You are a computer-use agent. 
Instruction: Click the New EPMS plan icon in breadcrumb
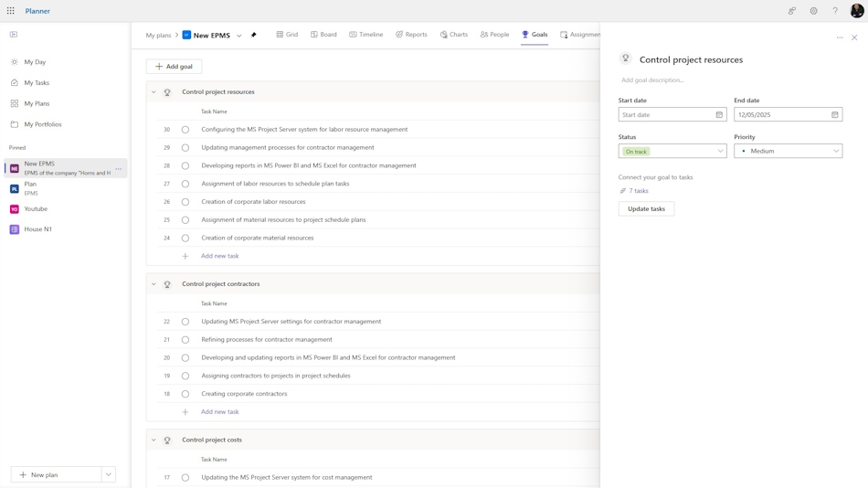click(x=186, y=35)
